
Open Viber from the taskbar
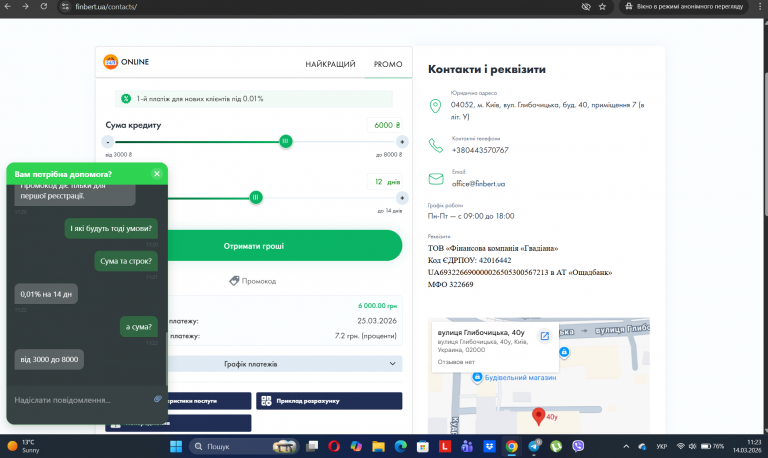(578, 446)
